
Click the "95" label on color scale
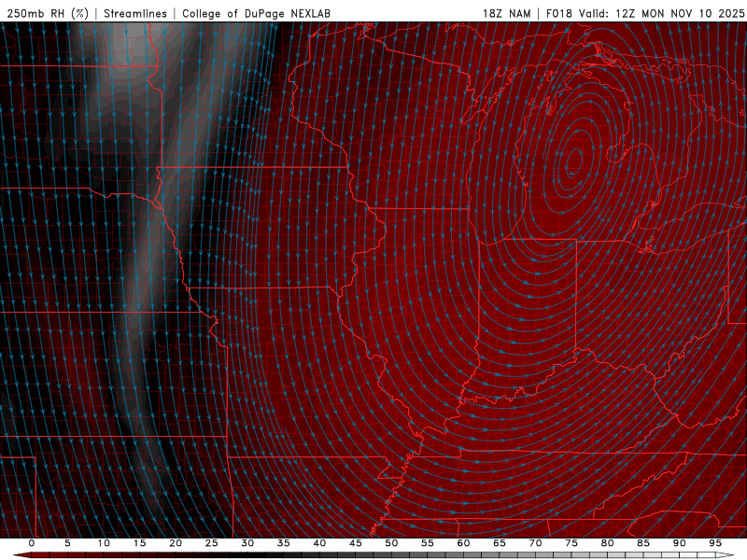(x=715, y=543)
